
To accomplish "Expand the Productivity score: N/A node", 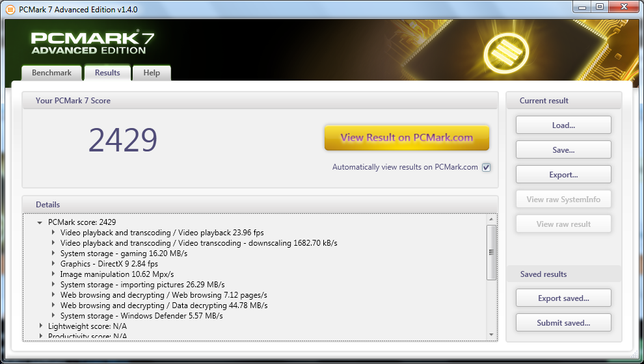I will 41,336.
